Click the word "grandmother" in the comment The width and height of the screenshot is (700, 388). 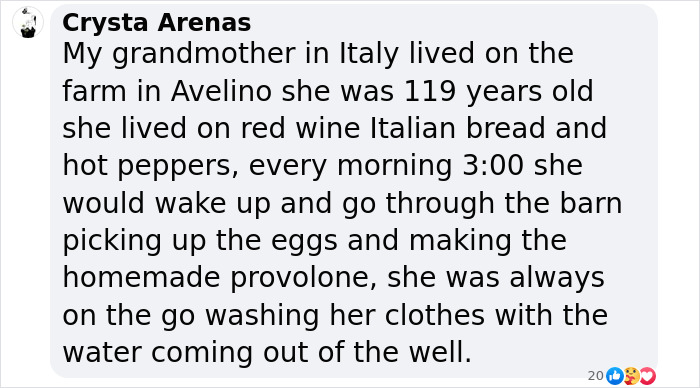click(204, 54)
